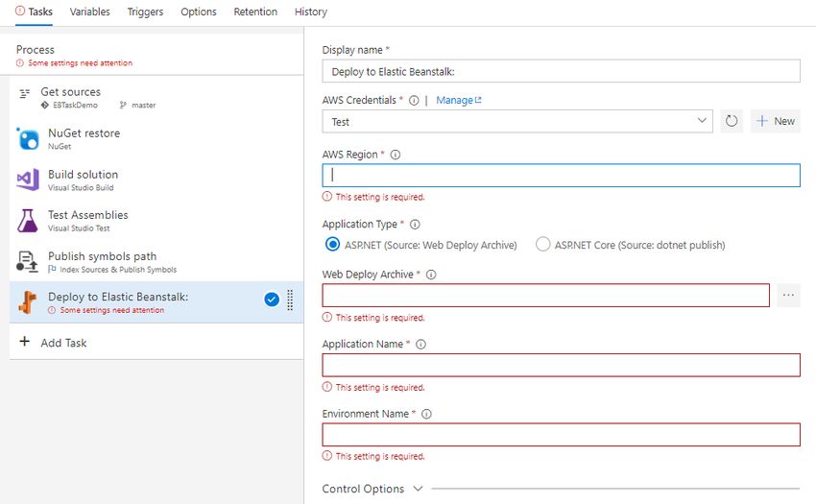Select the Deploy to Elastic Beanstalk task label
The width and height of the screenshot is (816, 504).
tap(118, 297)
